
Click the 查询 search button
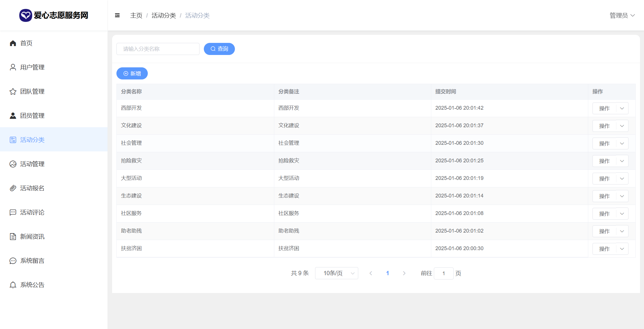click(219, 49)
